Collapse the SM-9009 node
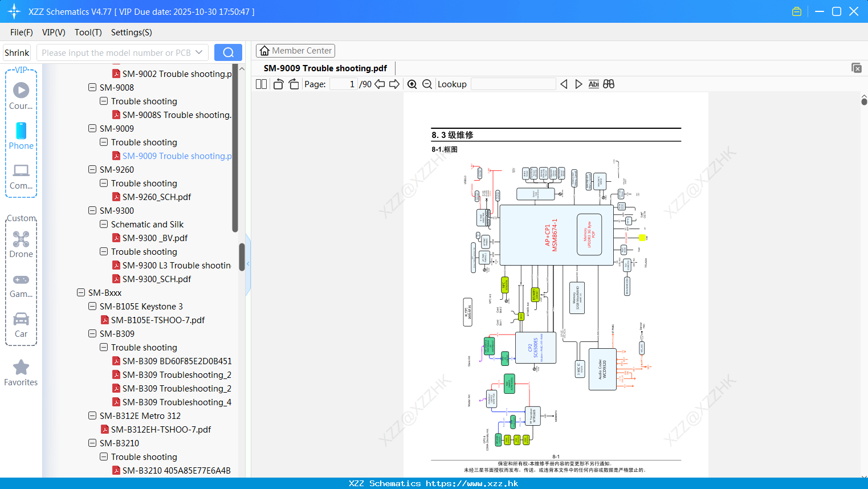Screen dimensions: 868x489 (x=92, y=129)
